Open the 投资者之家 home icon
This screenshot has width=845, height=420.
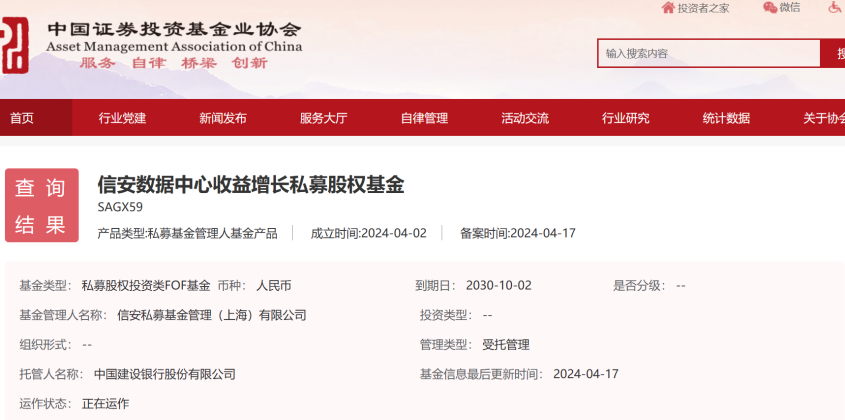(668, 8)
